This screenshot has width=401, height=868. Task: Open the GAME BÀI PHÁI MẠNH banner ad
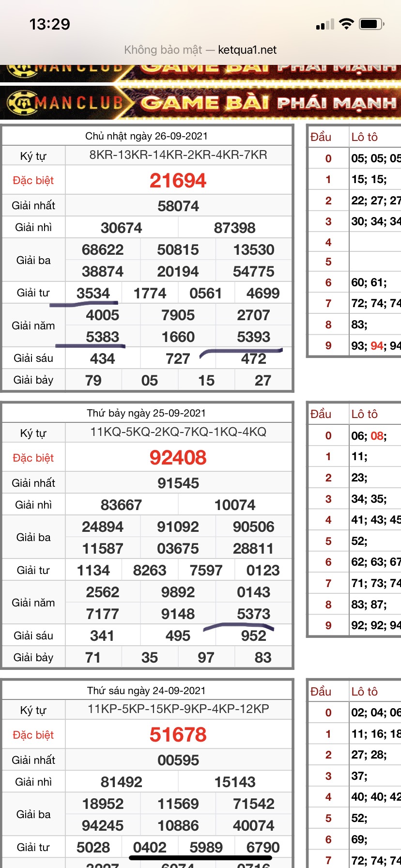(x=269, y=103)
